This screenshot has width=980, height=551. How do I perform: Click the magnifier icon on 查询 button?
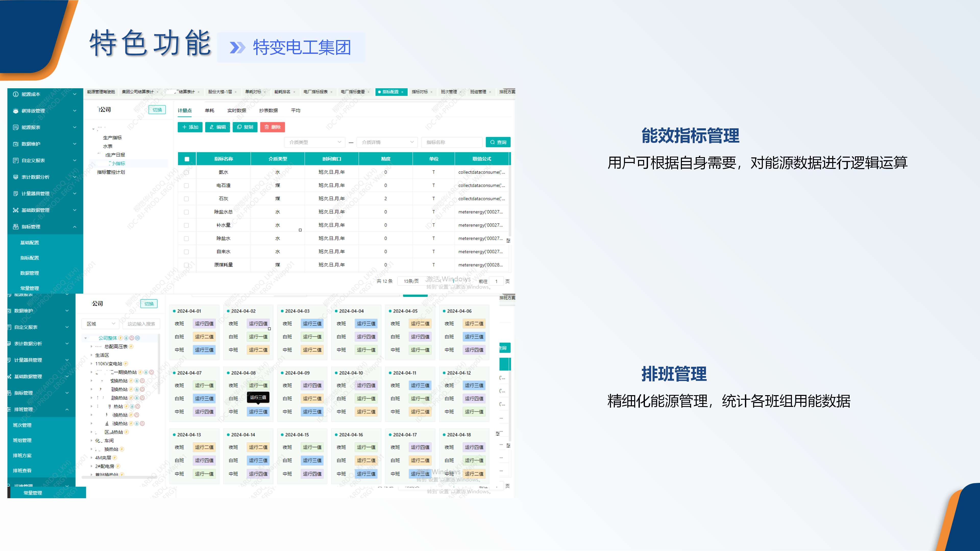click(x=492, y=142)
